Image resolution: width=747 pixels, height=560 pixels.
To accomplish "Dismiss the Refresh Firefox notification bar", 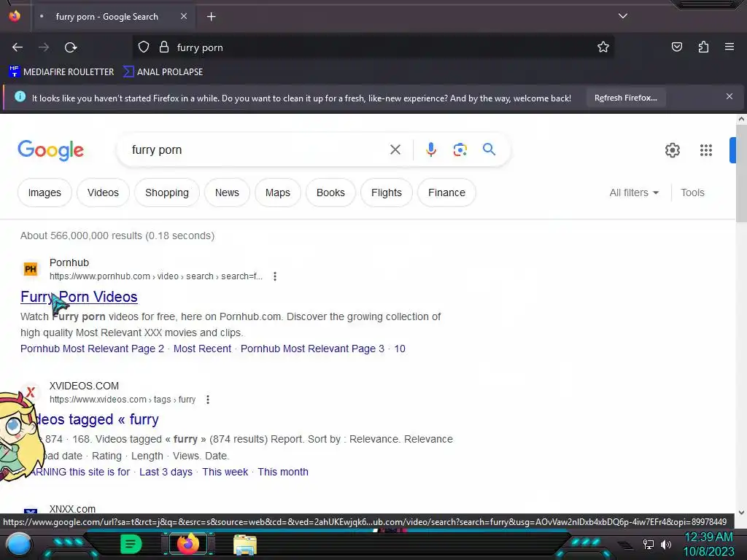I will tap(729, 97).
